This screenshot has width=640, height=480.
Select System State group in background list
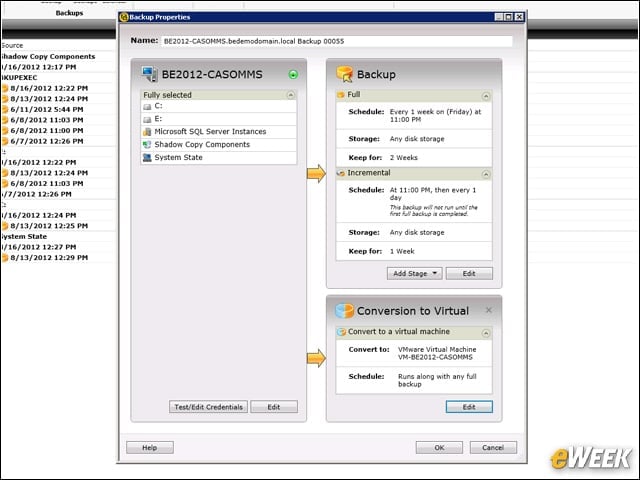(24, 236)
